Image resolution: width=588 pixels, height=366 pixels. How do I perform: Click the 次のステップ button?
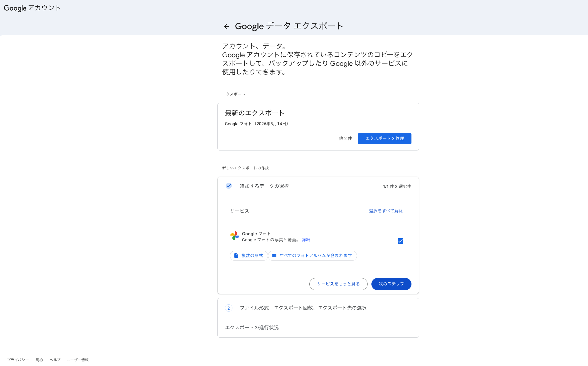tap(391, 284)
